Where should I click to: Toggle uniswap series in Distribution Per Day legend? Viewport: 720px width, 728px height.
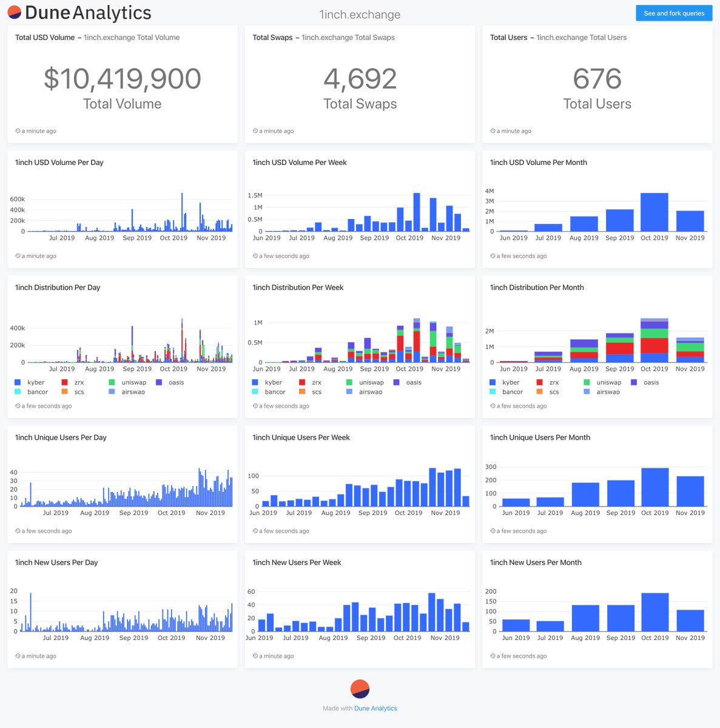[x=127, y=382]
